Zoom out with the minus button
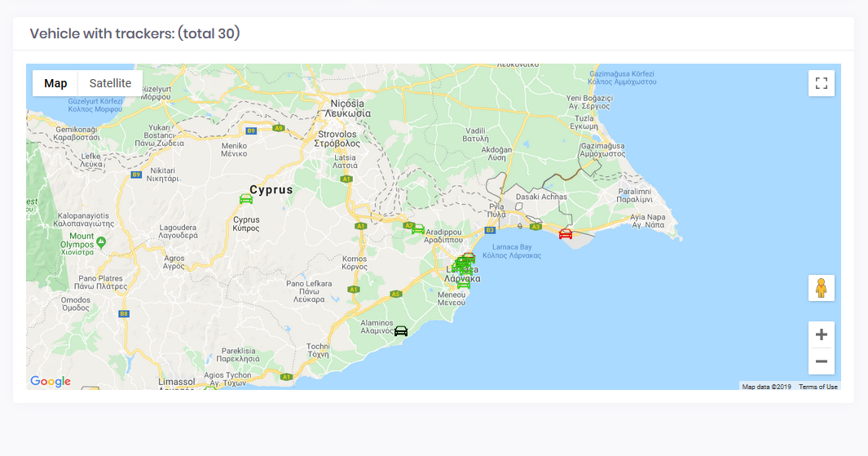Viewport: 868px width, 456px height. [x=822, y=362]
